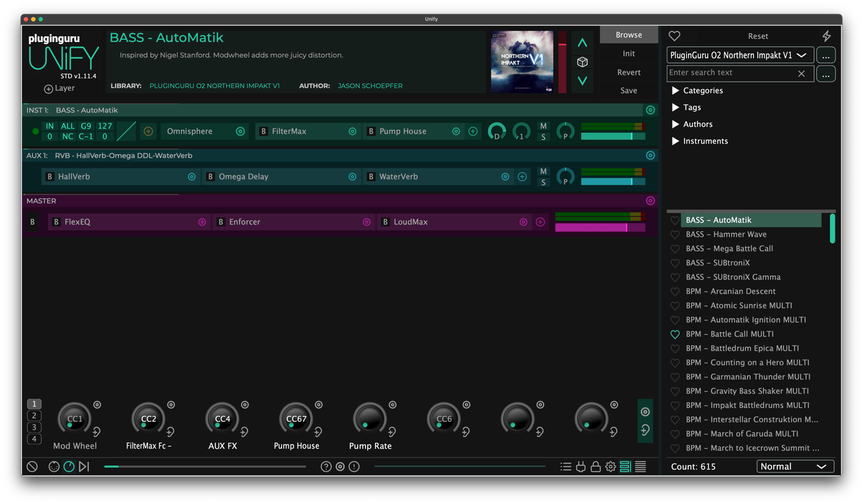Screen dimensions: 863x504
Task: Mute the AUX 1 layer
Action: [543, 171]
